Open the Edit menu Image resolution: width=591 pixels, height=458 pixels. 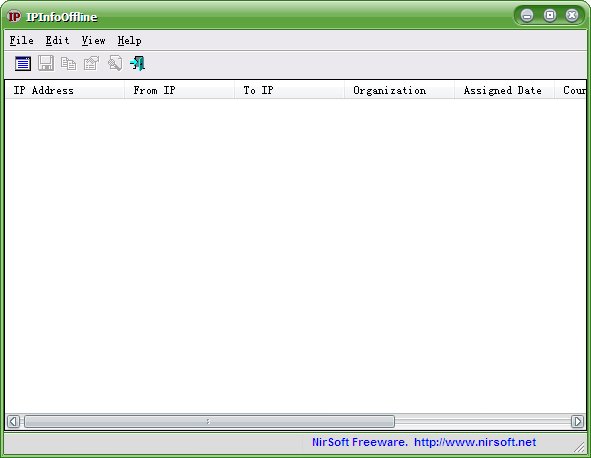57,40
